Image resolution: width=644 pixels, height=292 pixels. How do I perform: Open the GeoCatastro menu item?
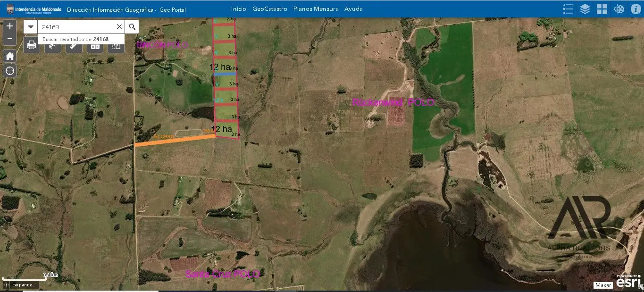[269, 9]
